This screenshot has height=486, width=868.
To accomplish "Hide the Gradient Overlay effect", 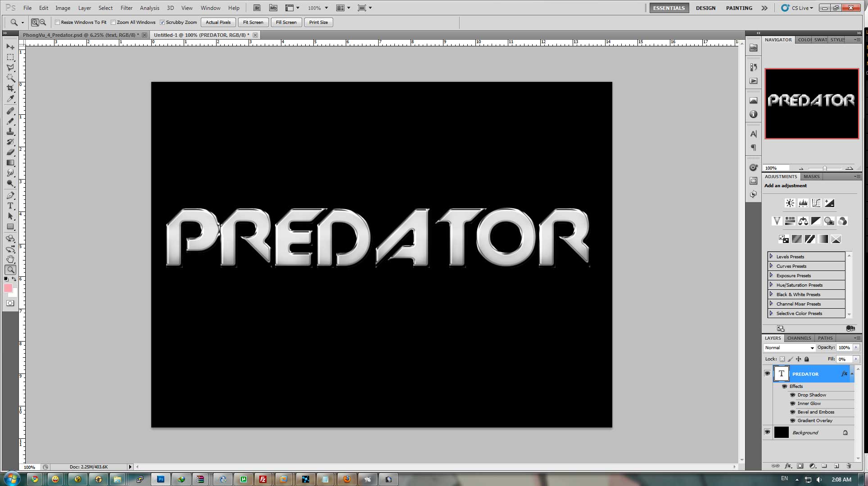I will coord(792,420).
